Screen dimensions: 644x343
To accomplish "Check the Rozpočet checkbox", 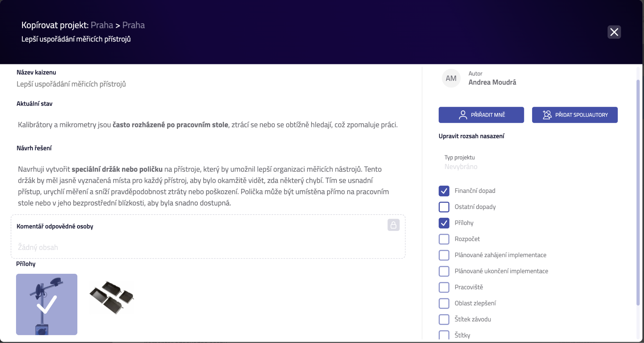I will (444, 239).
